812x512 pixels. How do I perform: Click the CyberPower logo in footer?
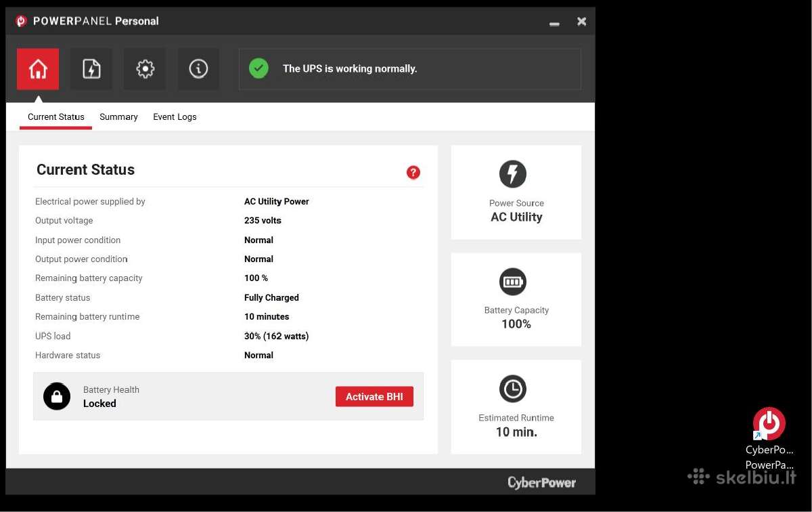[x=542, y=483]
